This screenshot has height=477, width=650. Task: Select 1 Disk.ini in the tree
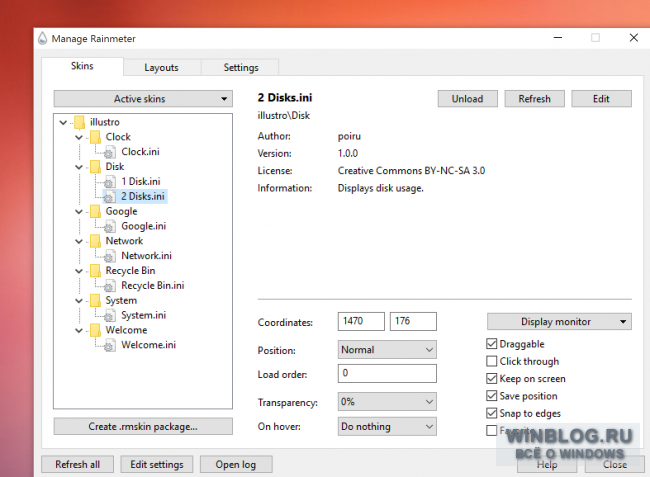pos(141,182)
